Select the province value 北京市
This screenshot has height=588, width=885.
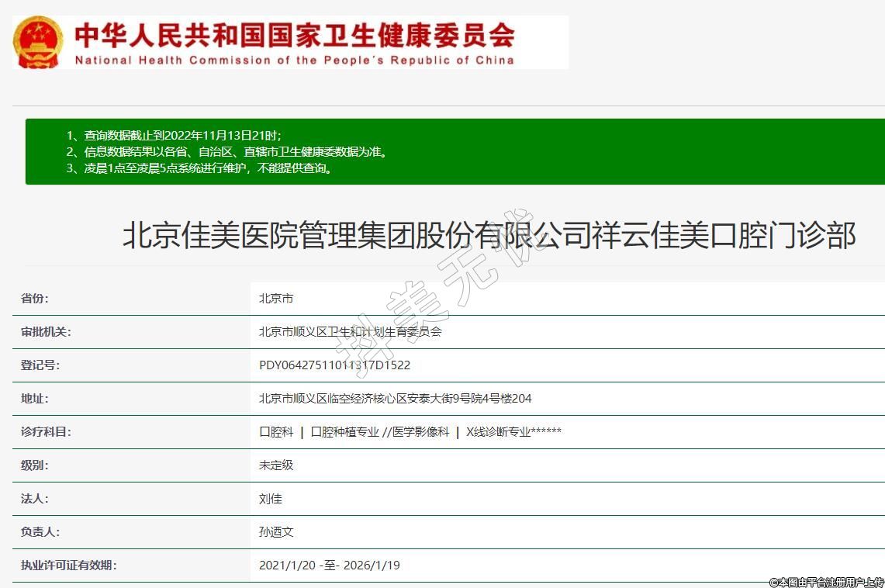tap(276, 299)
